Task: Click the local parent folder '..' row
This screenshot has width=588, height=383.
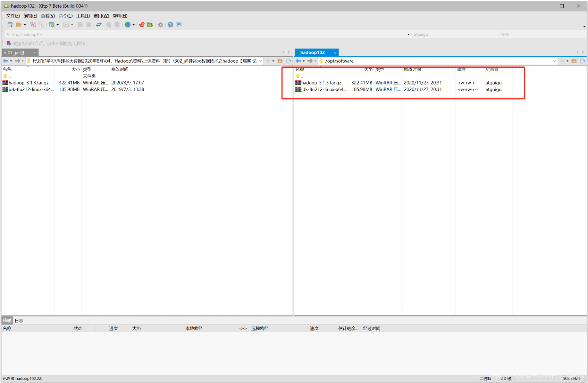Action: tap(7, 76)
